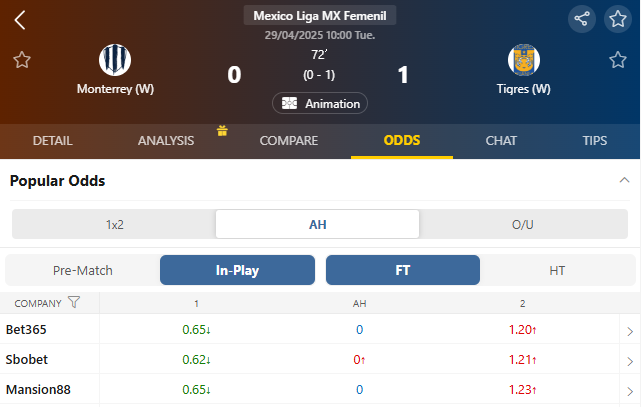Open the company filter funnel icon
641x407 pixels.
click(x=74, y=303)
